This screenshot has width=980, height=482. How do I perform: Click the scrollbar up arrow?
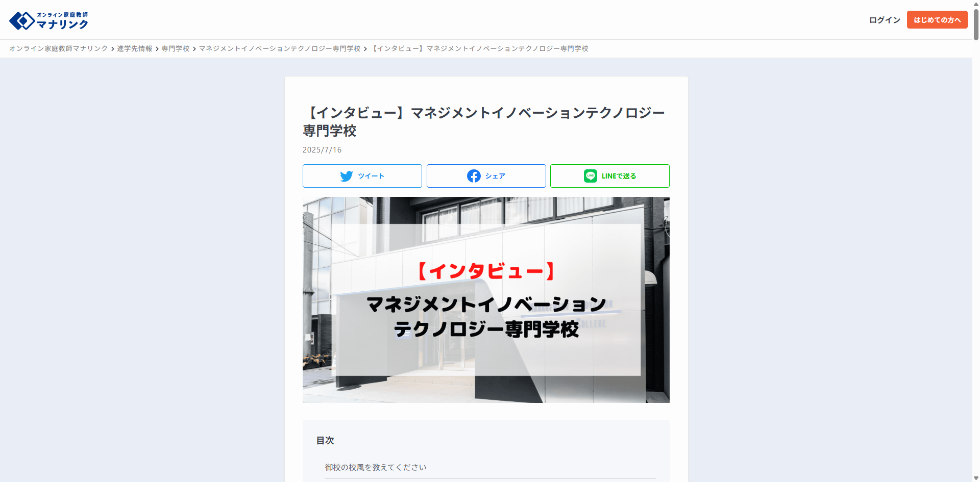975,4
